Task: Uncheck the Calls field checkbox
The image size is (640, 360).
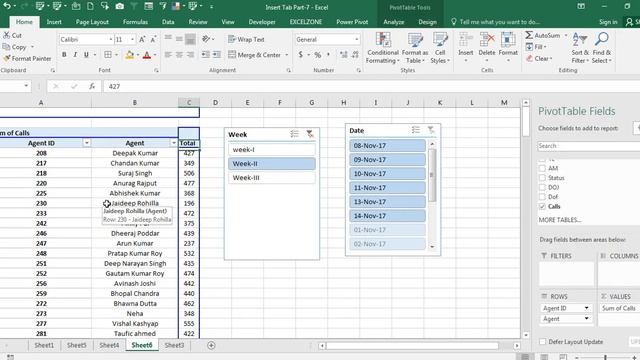Action: pyautogui.click(x=542, y=207)
